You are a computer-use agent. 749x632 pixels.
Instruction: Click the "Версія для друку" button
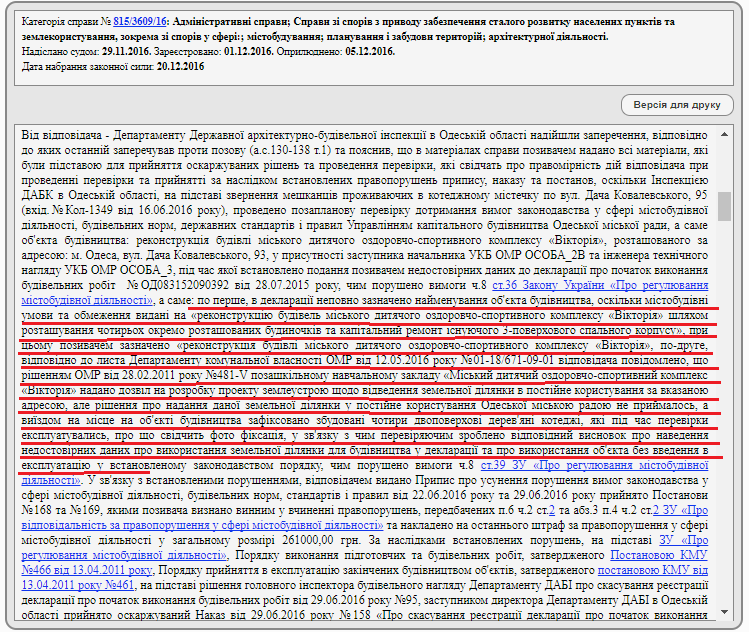tap(677, 105)
